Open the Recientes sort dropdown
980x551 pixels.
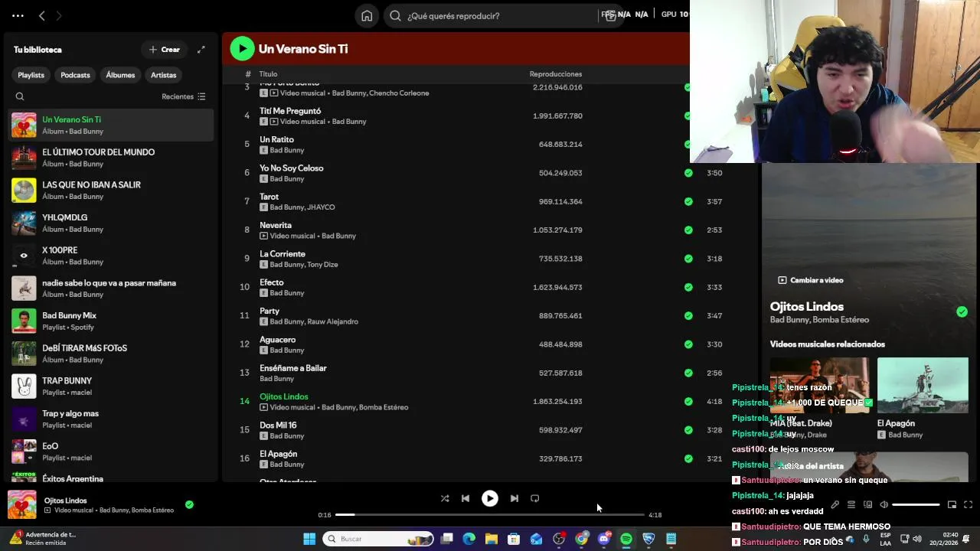pos(184,96)
